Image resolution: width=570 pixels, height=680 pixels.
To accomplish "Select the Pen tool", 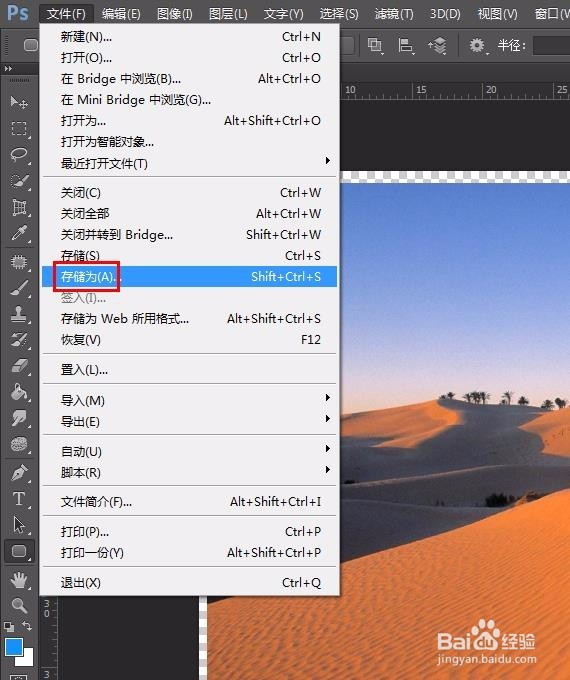I will [x=19, y=473].
